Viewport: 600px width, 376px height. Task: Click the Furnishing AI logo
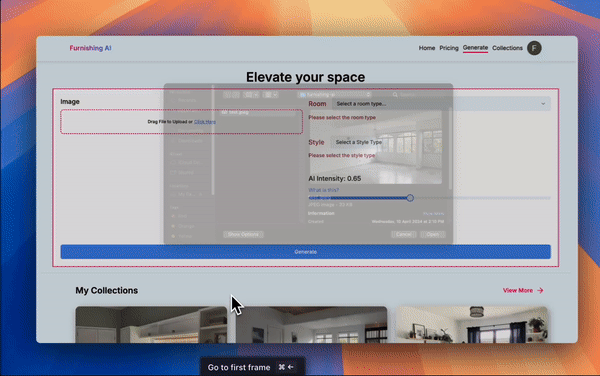(x=90, y=48)
